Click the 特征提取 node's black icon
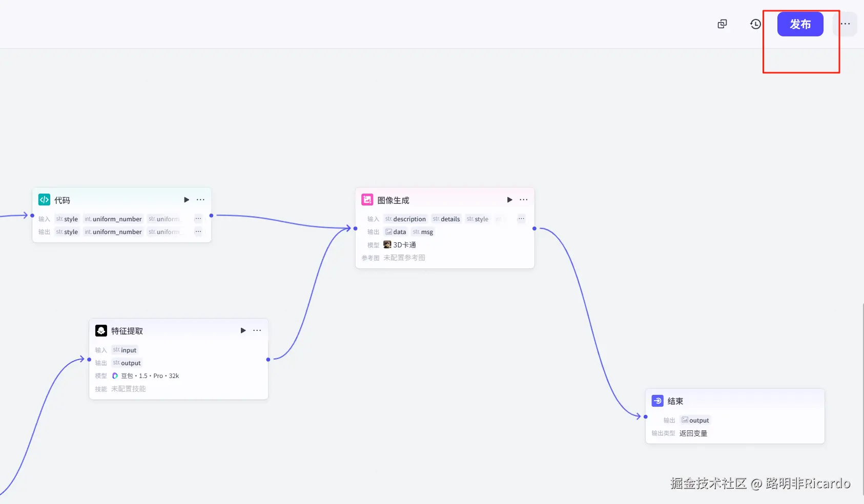 point(101,331)
